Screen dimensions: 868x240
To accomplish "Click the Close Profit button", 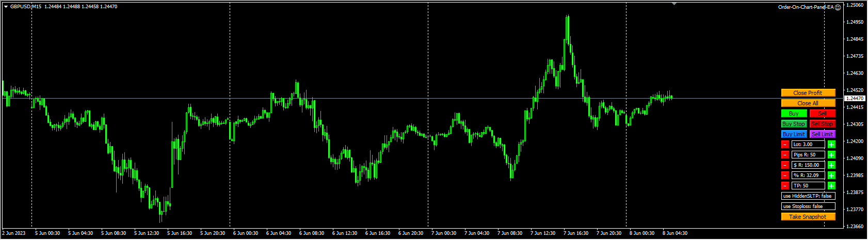I will click(808, 93).
